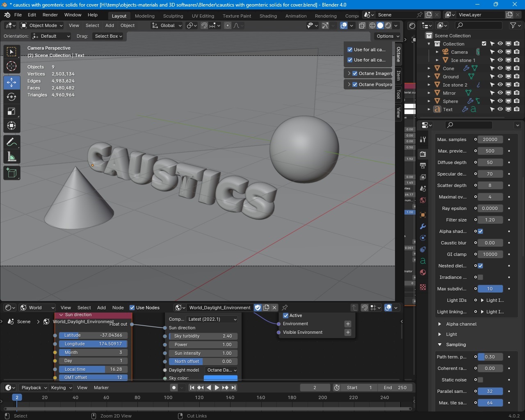
Task: Open the Options dropdown in the viewport
Action: (388, 36)
